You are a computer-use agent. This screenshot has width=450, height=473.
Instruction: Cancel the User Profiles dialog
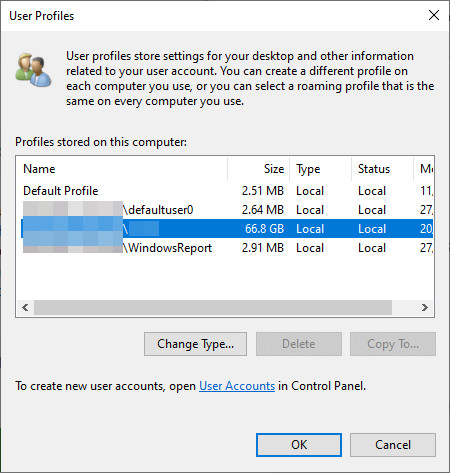(x=393, y=445)
